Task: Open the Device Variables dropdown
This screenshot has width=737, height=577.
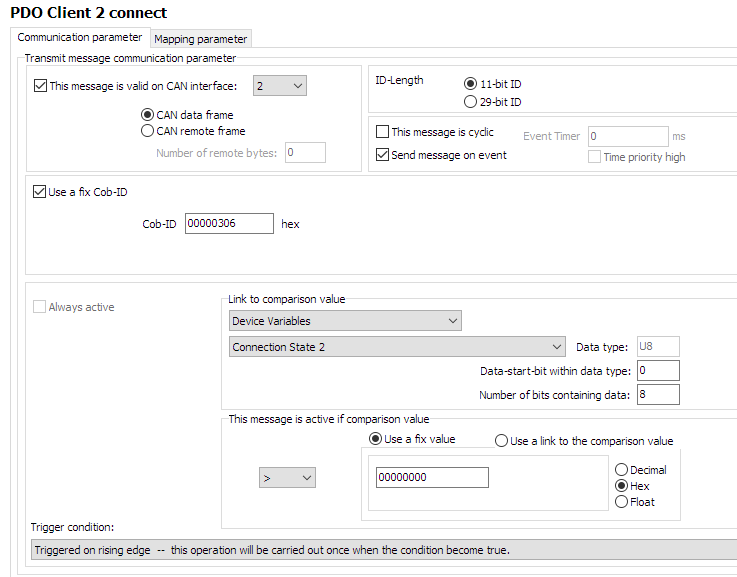Action: (344, 321)
